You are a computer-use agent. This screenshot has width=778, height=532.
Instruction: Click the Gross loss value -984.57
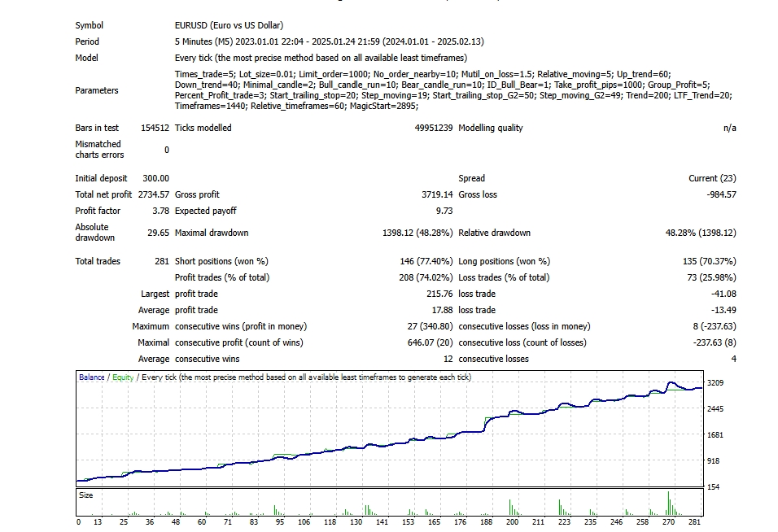coord(721,195)
